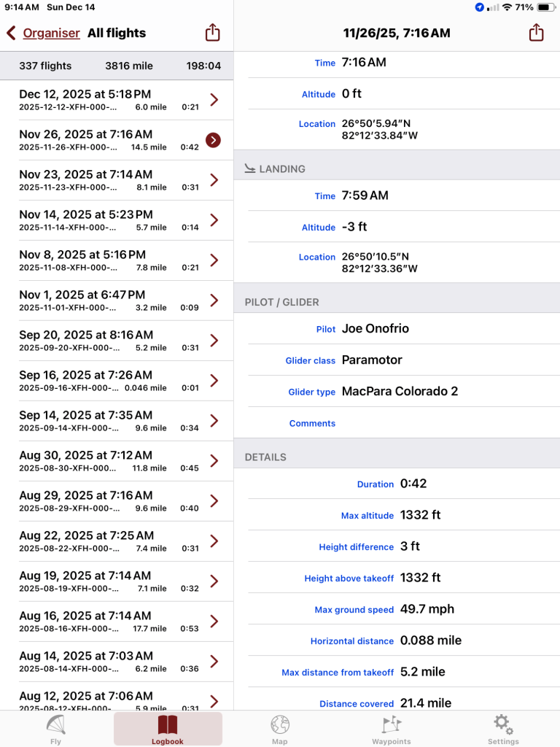Expand the Dec 12, 2025 flight chevron
The image size is (560, 747).
coord(214,100)
